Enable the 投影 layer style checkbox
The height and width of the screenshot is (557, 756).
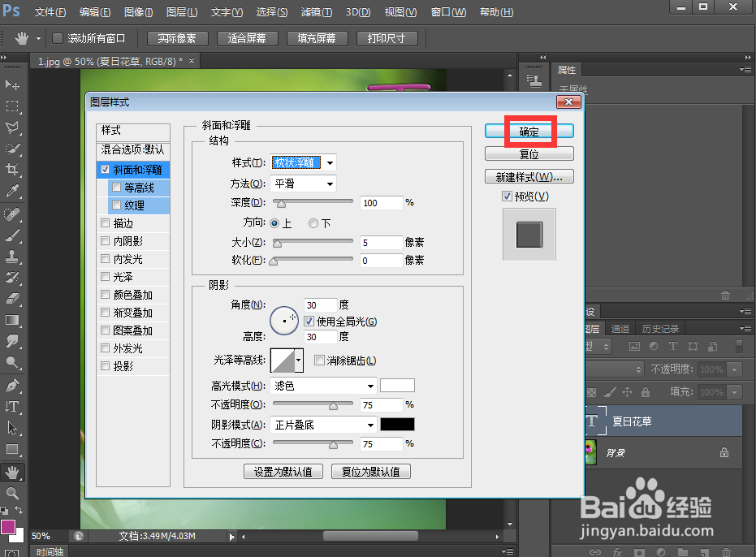click(x=106, y=365)
